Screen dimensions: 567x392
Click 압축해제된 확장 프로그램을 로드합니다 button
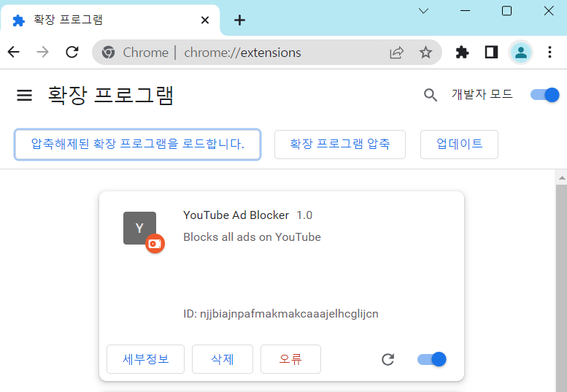point(137,145)
